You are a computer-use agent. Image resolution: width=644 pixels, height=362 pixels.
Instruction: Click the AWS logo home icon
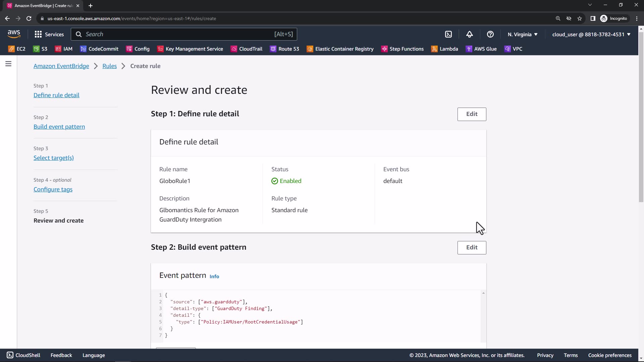pyautogui.click(x=14, y=34)
